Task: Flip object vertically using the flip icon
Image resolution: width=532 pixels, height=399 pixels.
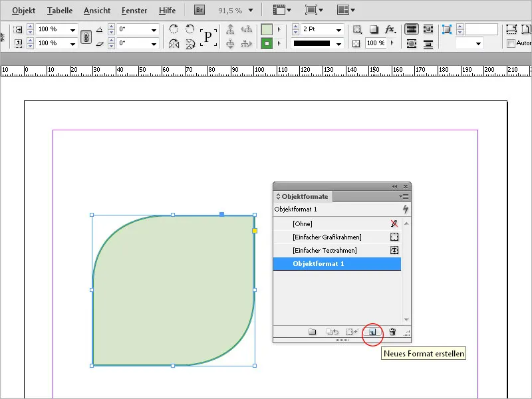Action: (x=190, y=44)
